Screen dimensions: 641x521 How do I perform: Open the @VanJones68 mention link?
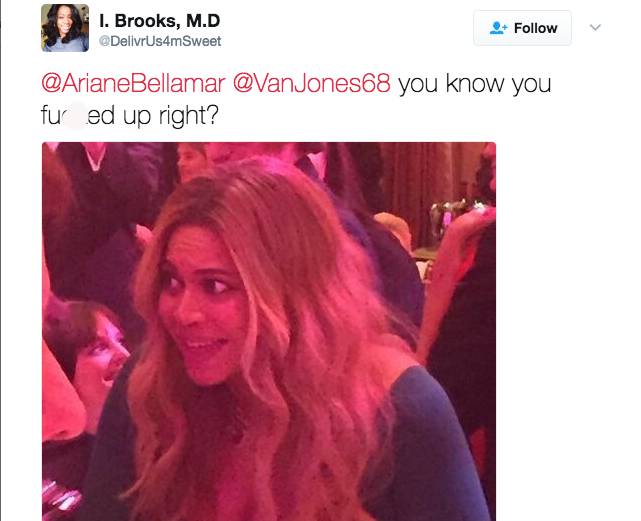(x=312, y=83)
